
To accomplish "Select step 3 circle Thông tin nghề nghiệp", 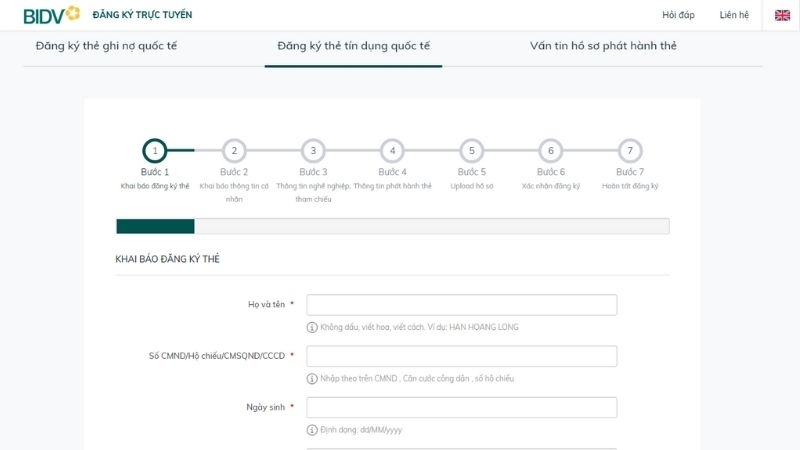I will coord(313,151).
